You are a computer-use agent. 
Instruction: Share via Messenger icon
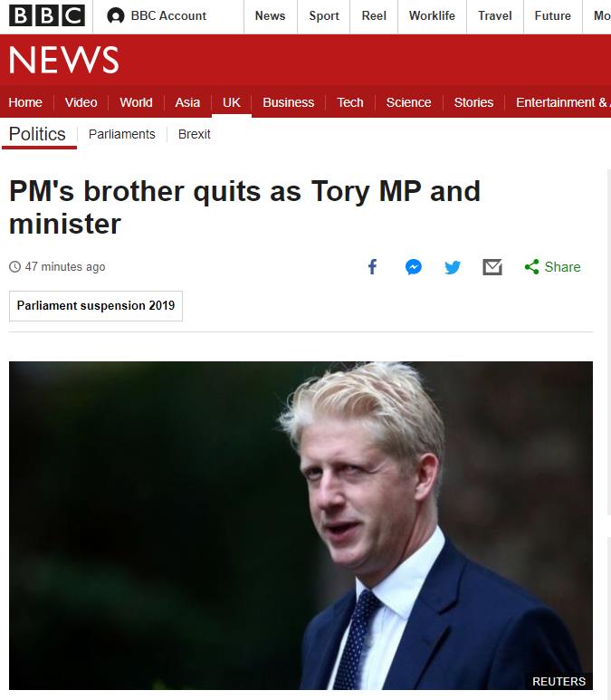click(x=414, y=267)
